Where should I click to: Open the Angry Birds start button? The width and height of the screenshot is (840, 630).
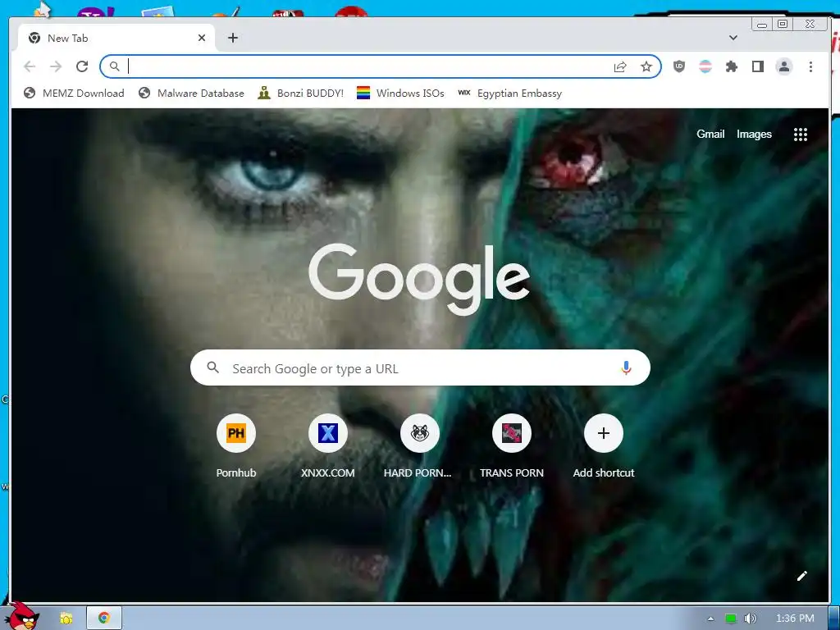(22, 617)
